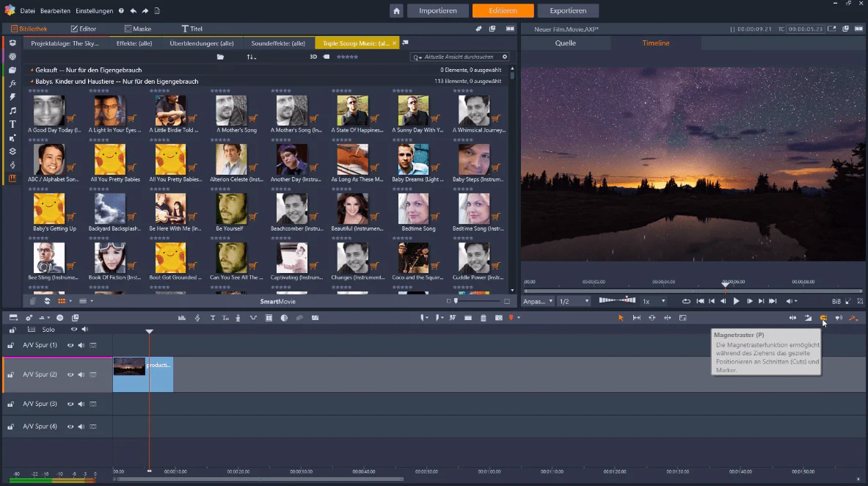Click the storyboard/navigator icon at timeline toolbar start
The height and width of the screenshot is (486, 868).
tap(13, 318)
